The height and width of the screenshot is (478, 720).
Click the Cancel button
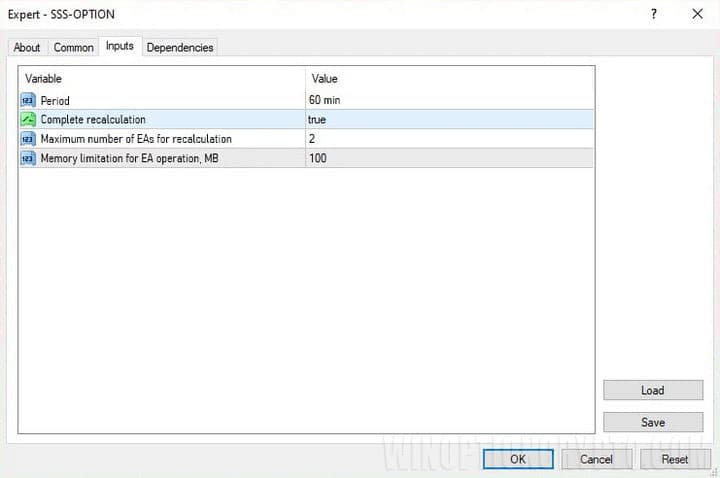(596, 459)
